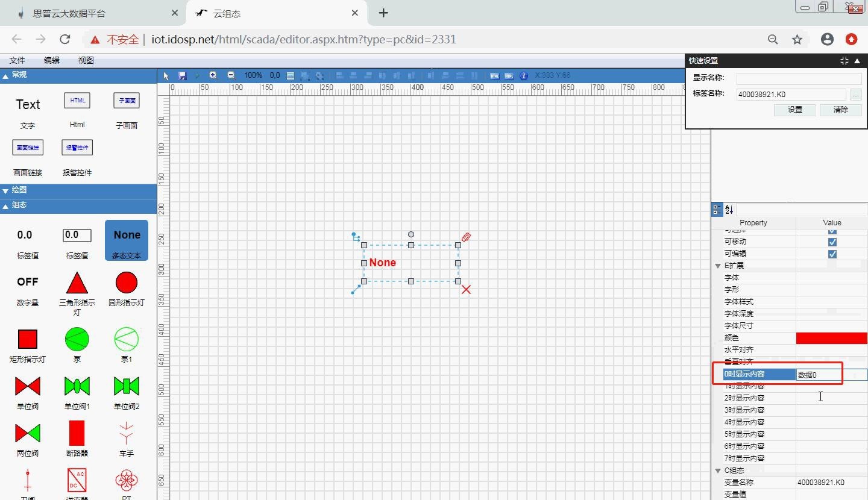Select the pointer arrow tool
The image size is (868, 500).
pos(167,76)
